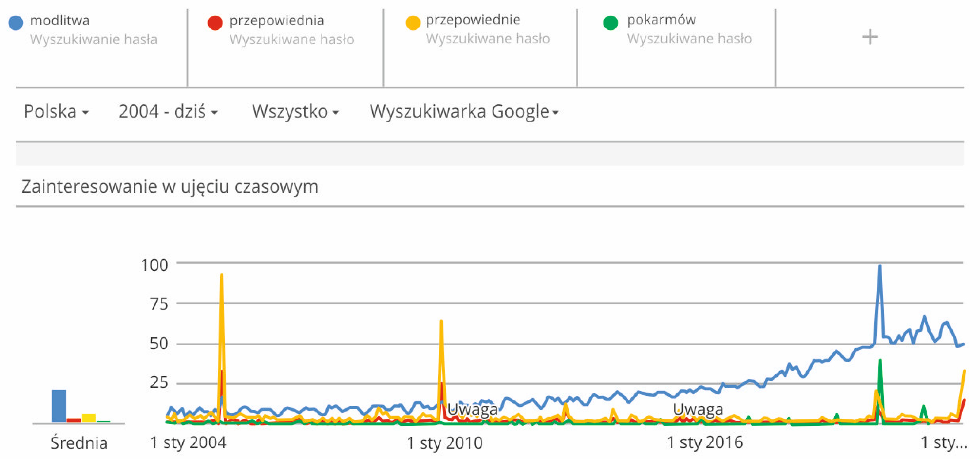This screenshot has height=459, width=980.
Task: Open the Polska region dropdown
Action: 56,112
